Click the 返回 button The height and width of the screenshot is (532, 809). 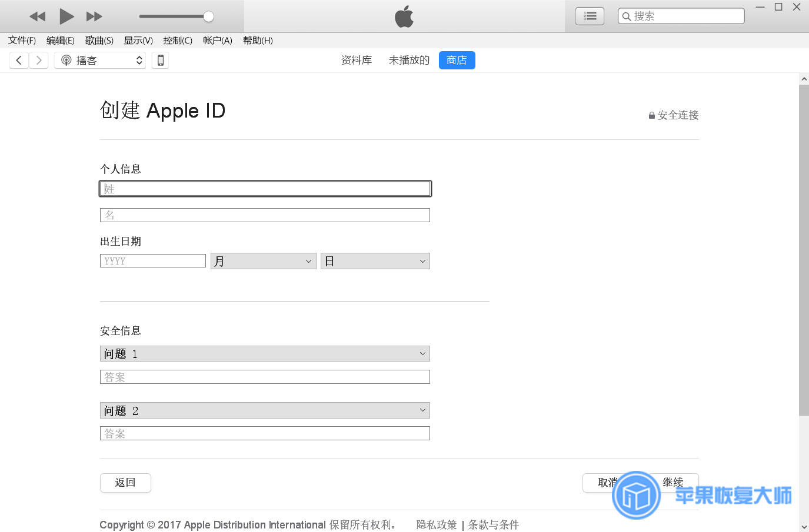tap(125, 483)
